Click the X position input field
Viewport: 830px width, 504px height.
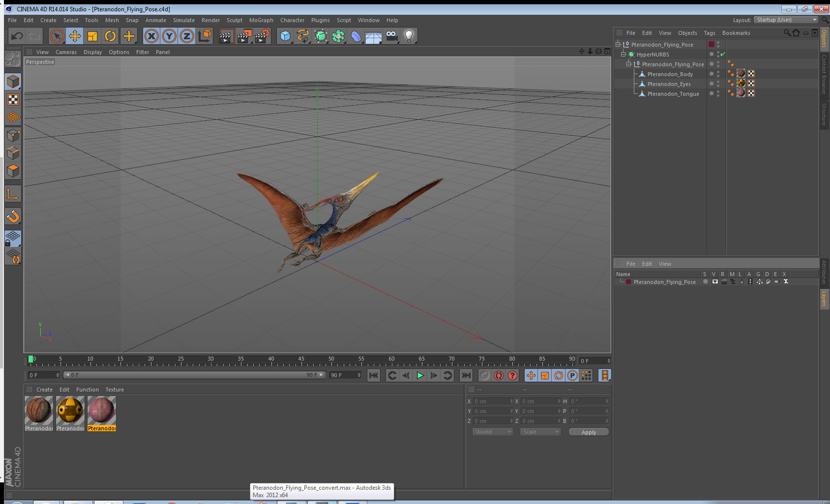tap(493, 401)
